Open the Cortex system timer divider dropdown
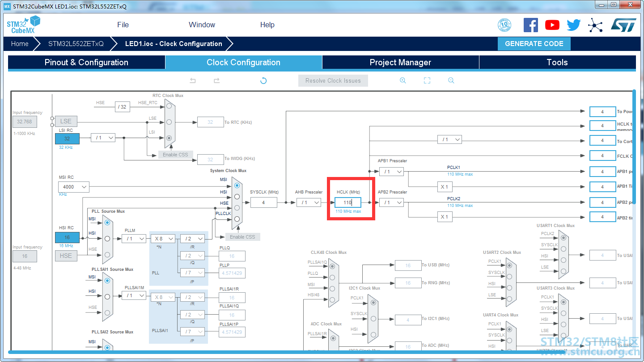Image resolution: width=644 pixels, height=362 pixels. tap(449, 139)
